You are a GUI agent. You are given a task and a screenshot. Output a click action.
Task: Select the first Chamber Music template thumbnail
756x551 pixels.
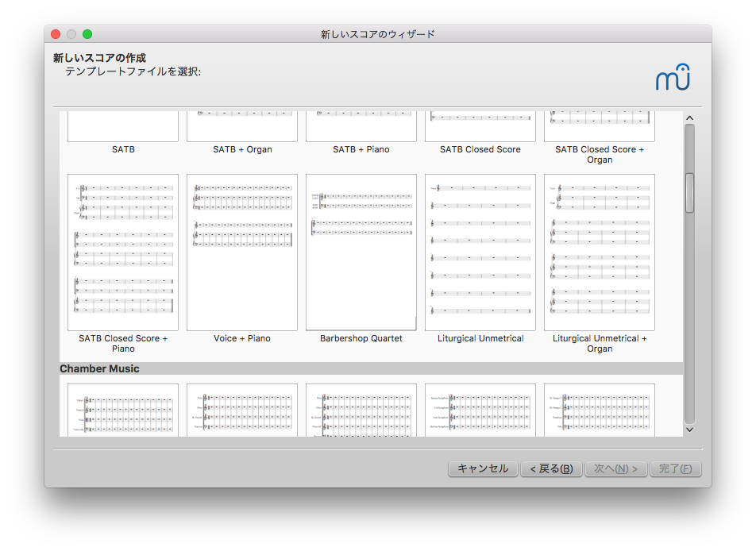pyautogui.click(x=123, y=410)
